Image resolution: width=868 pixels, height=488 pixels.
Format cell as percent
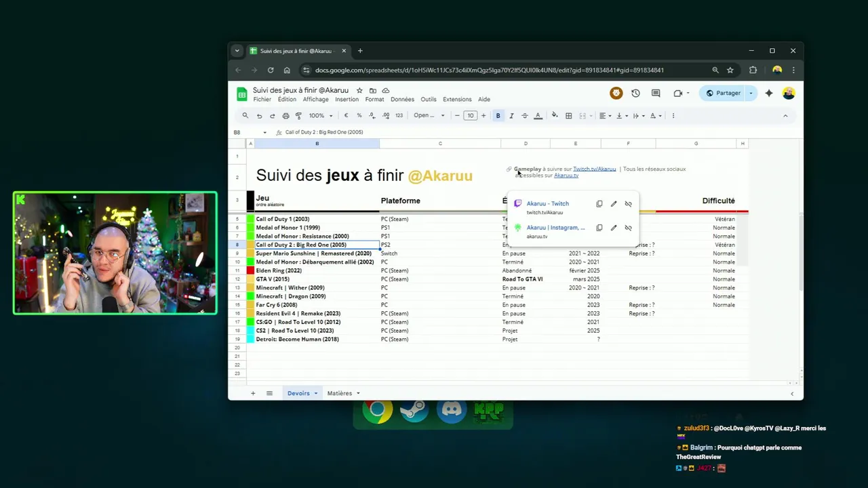(x=359, y=116)
